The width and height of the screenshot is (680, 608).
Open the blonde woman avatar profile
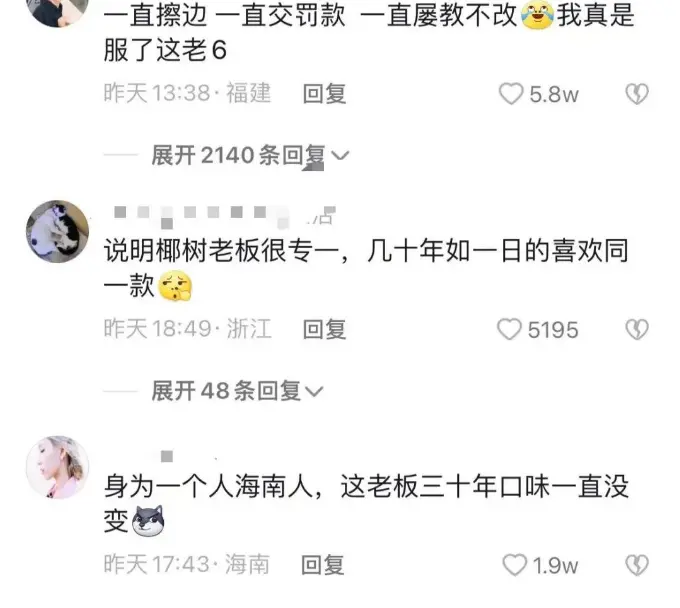pyautogui.click(x=58, y=467)
